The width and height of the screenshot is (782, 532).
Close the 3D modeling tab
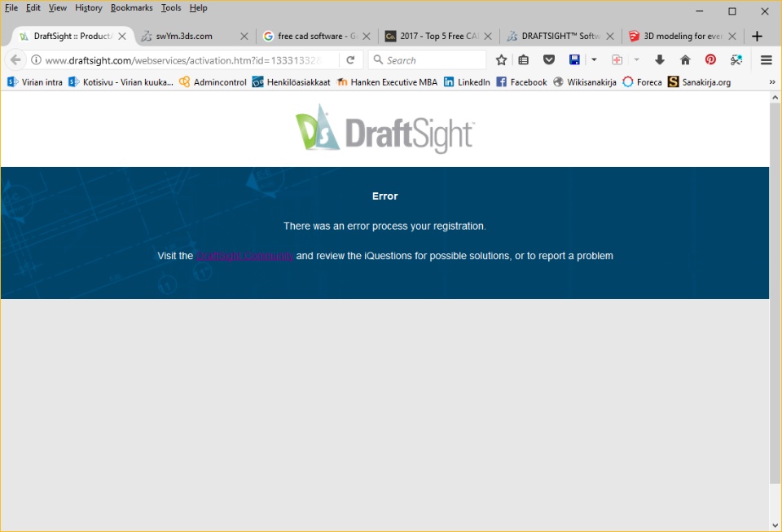click(x=732, y=36)
